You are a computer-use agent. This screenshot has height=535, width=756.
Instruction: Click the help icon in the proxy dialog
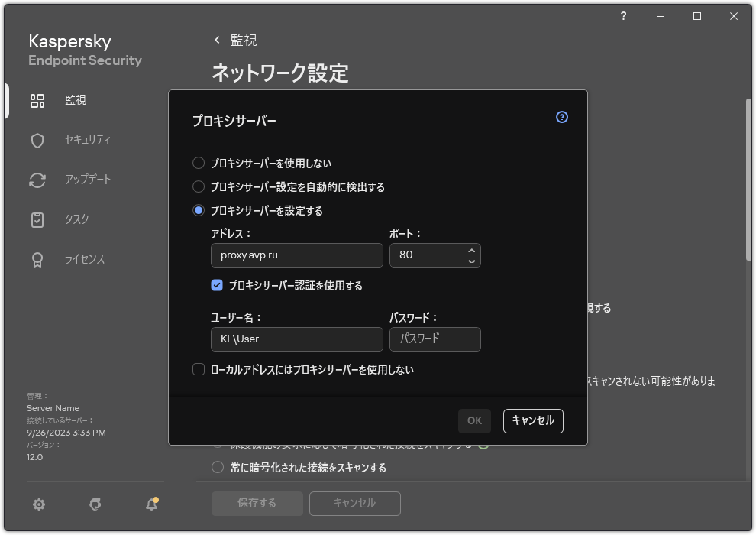click(562, 117)
